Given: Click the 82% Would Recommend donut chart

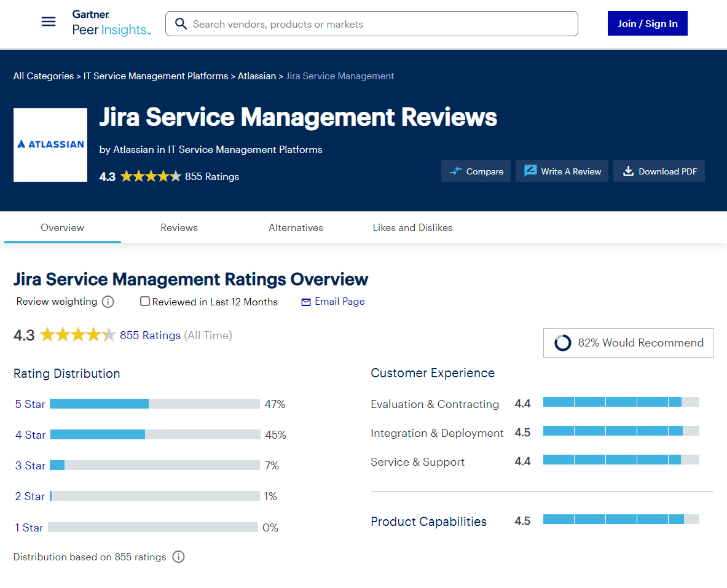Looking at the screenshot, I should pos(563,343).
